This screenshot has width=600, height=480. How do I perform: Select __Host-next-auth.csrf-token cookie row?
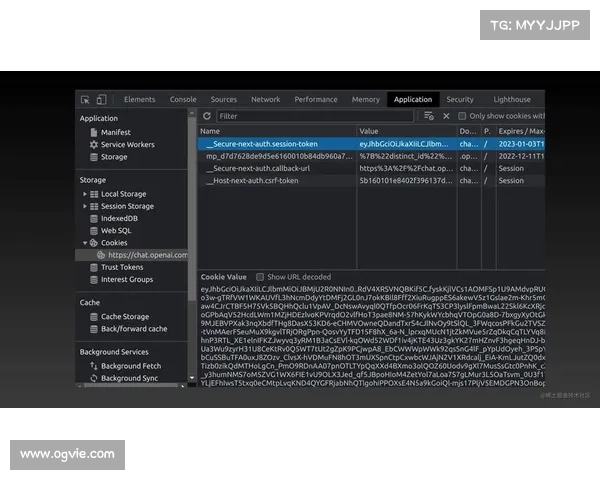click(x=371, y=181)
